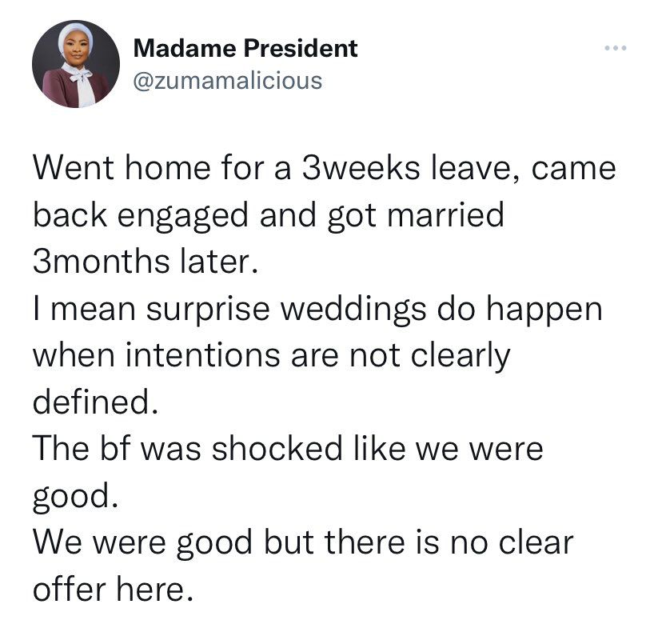Open the three-dot more options menu
This screenshot has height=644, width=662.
[615, 48]
